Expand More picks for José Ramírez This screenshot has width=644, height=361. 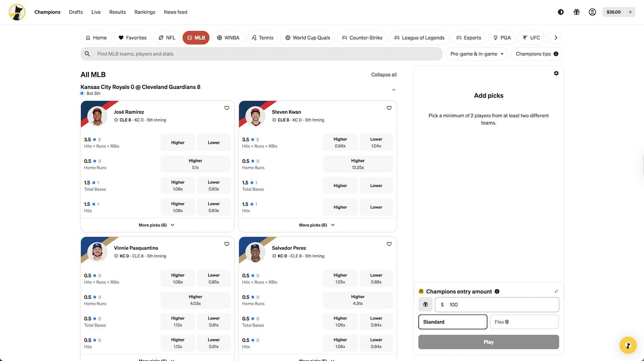point(157,225)
